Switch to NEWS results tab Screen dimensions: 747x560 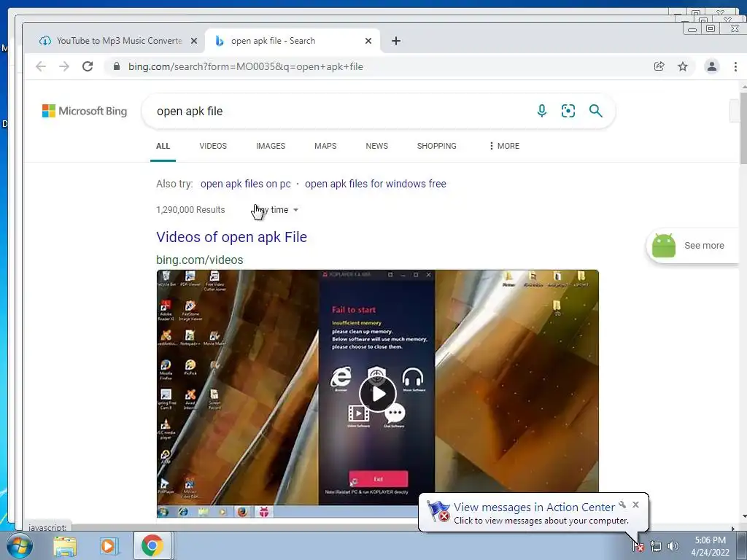[377, 146]
